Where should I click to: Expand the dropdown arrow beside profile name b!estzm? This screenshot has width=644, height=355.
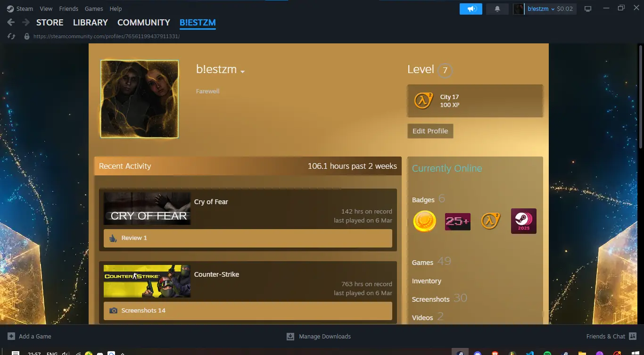click(243, 72)
